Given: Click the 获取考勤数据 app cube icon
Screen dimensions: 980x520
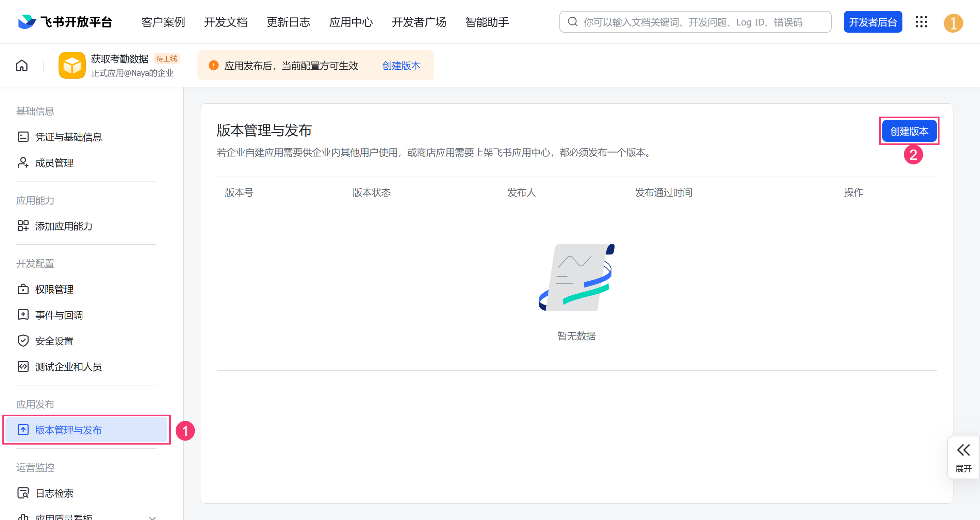Looking at the screenshot, I should tap(72, 65).
